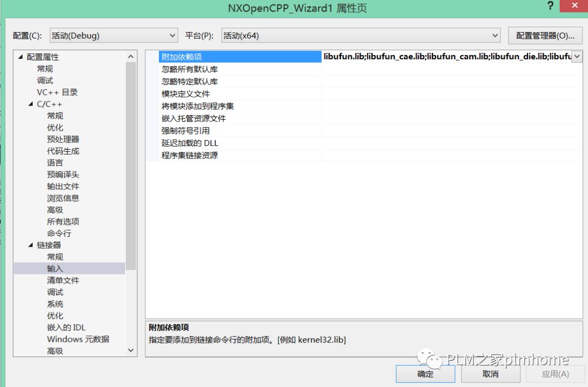This screenshot has width=588, height=387.
Task: Select the 程序集链接资源 property
Action: 189,155
